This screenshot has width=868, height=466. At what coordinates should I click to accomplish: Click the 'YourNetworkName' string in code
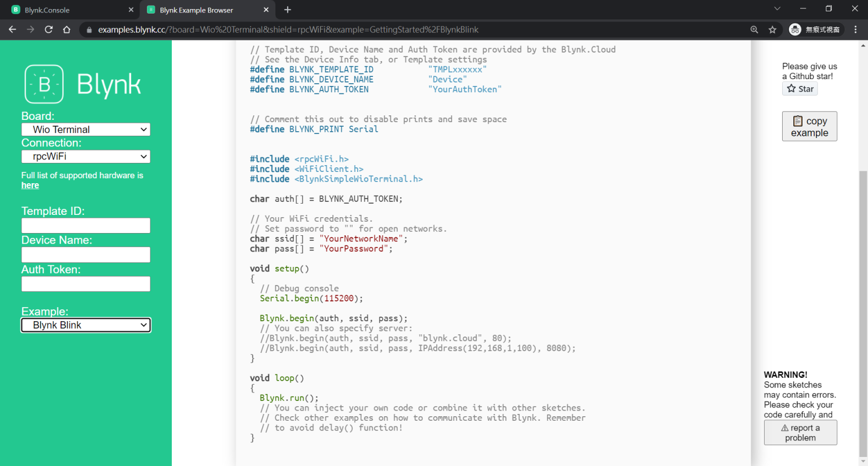coord(361,239)
